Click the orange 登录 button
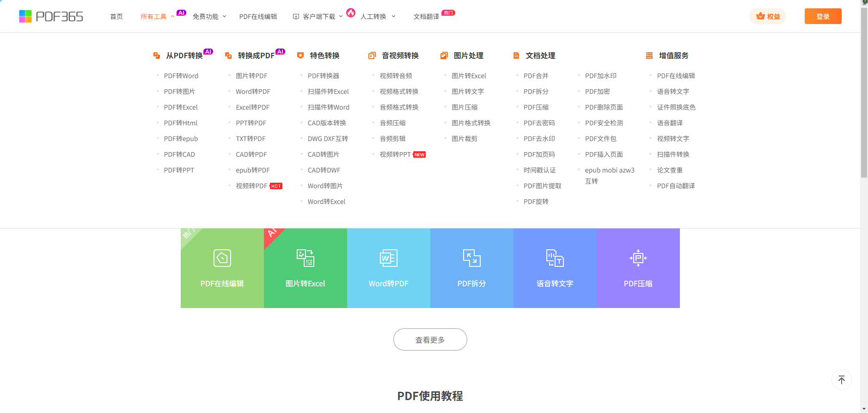868x413 pixels. pyautogui.click(x=823, y=16)
